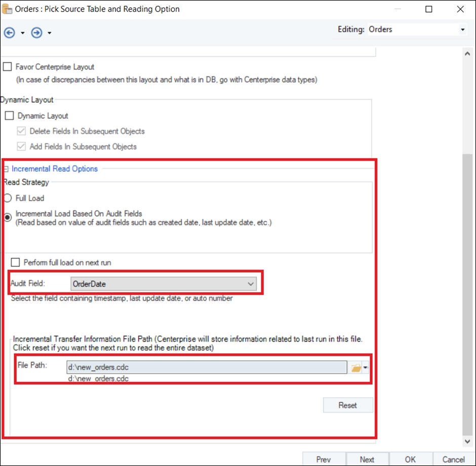Screen dimensions: 476x466
Task: Toggle the Dynamic Layout checkbox
Action: pyautogui.click(x=10, y=116)
